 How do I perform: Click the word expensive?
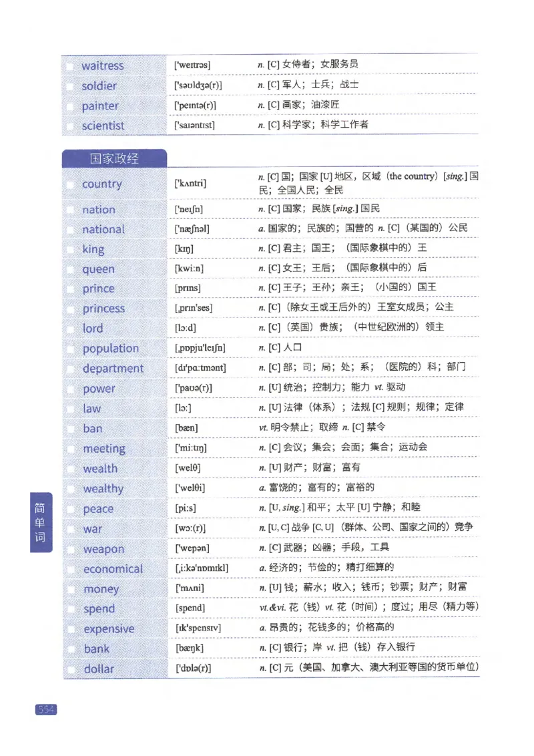(107, 628)
